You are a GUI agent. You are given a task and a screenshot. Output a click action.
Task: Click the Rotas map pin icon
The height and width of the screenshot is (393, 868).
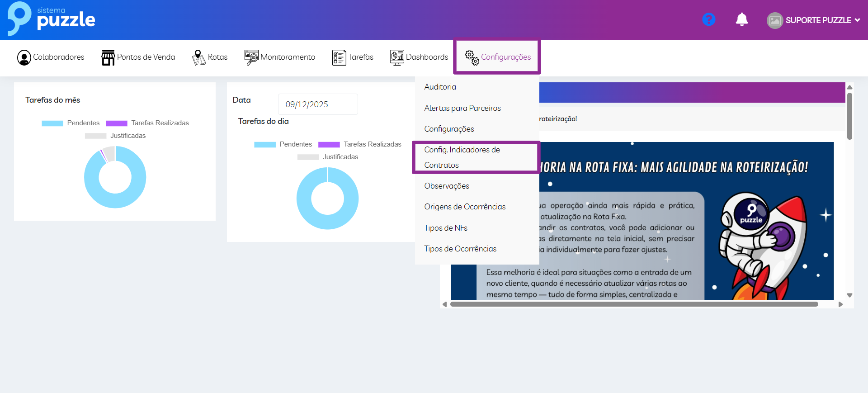coord(198,57)
